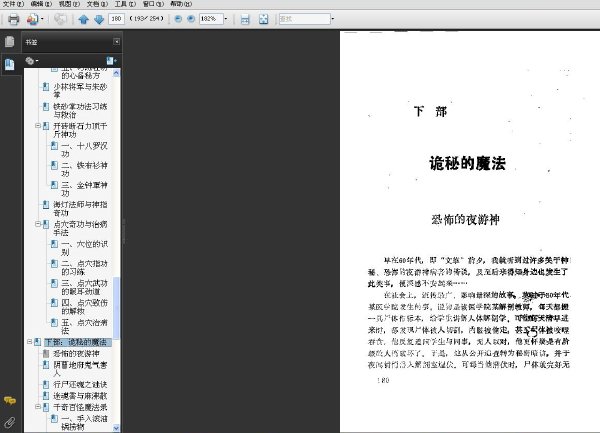Select bookmark 五、点穴治病法

point(84,326)
